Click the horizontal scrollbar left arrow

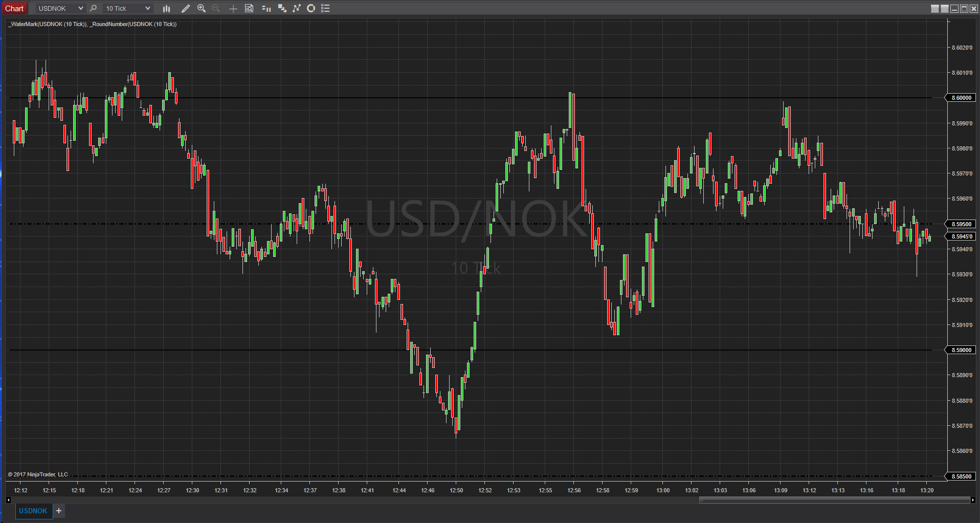(x=9, y=500)
